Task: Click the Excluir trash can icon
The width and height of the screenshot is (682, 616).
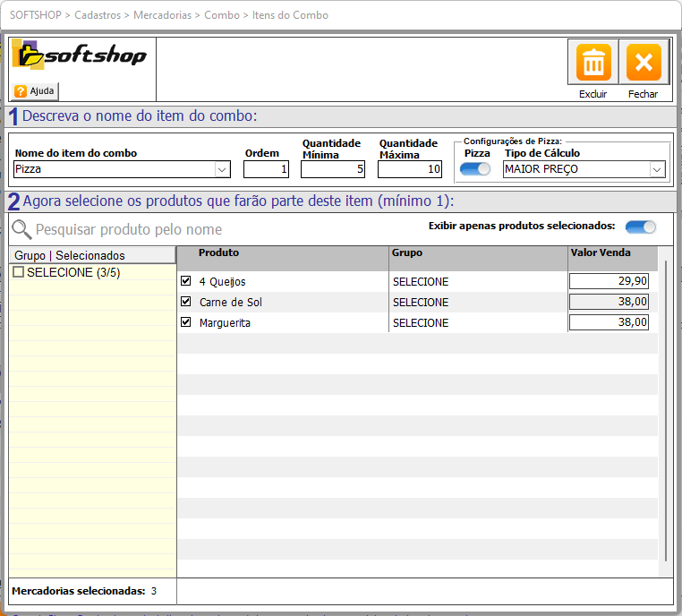Action: (x=593, y=63)
